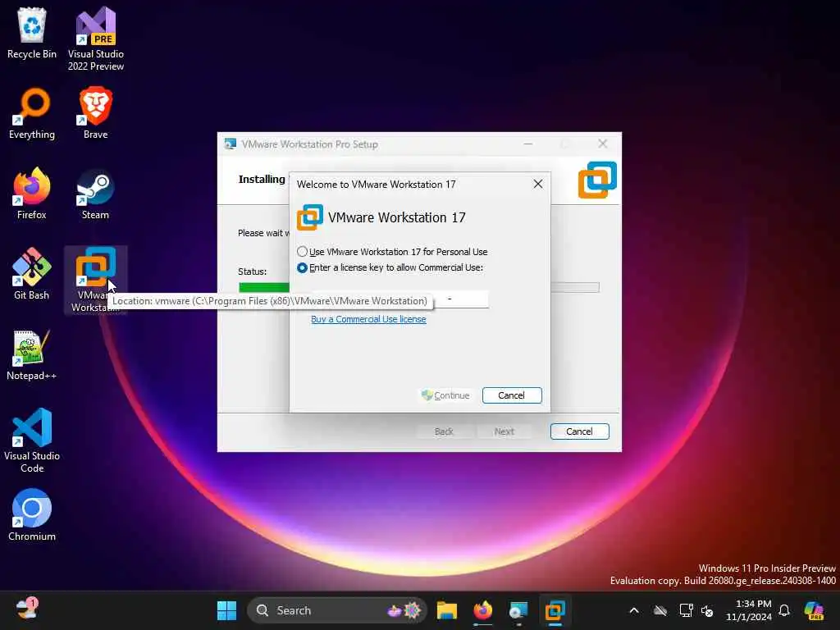Screen dimensions: 840x630
Task: Select the Firefox desktop shortcut
Action: coord(32,194)
